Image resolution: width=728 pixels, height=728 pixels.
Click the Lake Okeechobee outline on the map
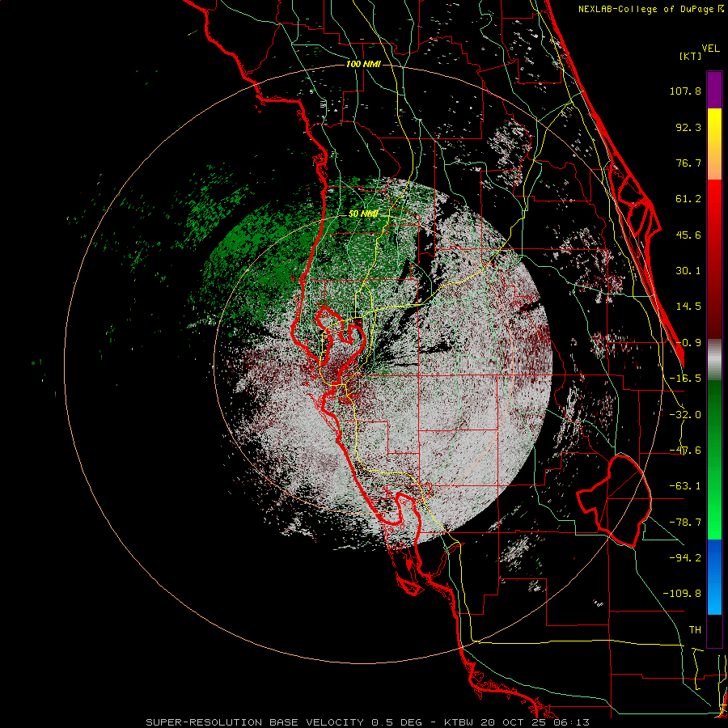click(614, 501)
